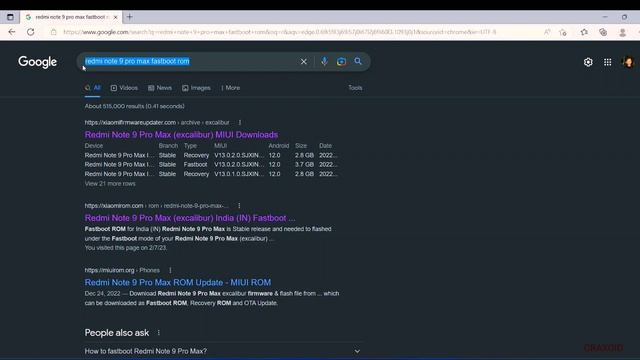Open Google quick settings gear
Screen dimensions: 640x360
(x=588, y=62)
